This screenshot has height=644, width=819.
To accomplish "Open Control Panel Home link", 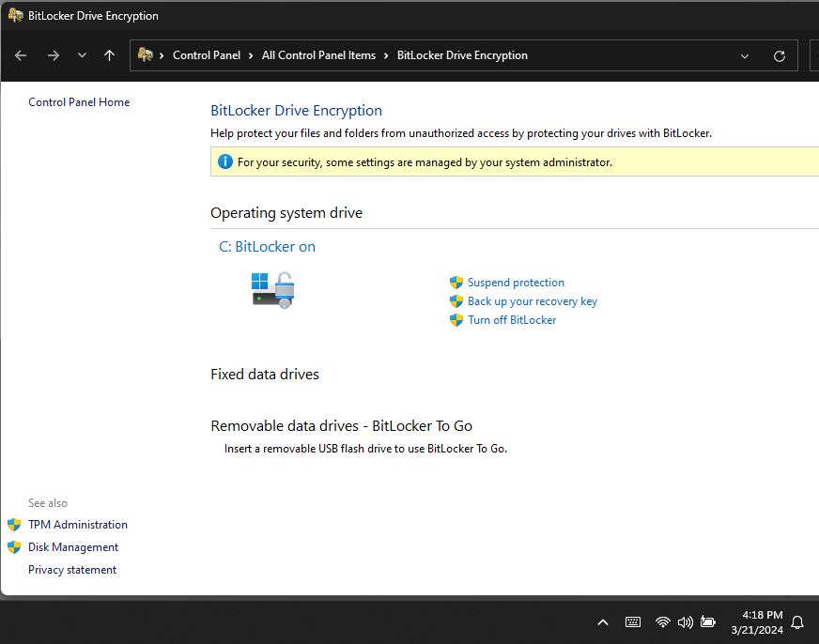I will [79, 102].
